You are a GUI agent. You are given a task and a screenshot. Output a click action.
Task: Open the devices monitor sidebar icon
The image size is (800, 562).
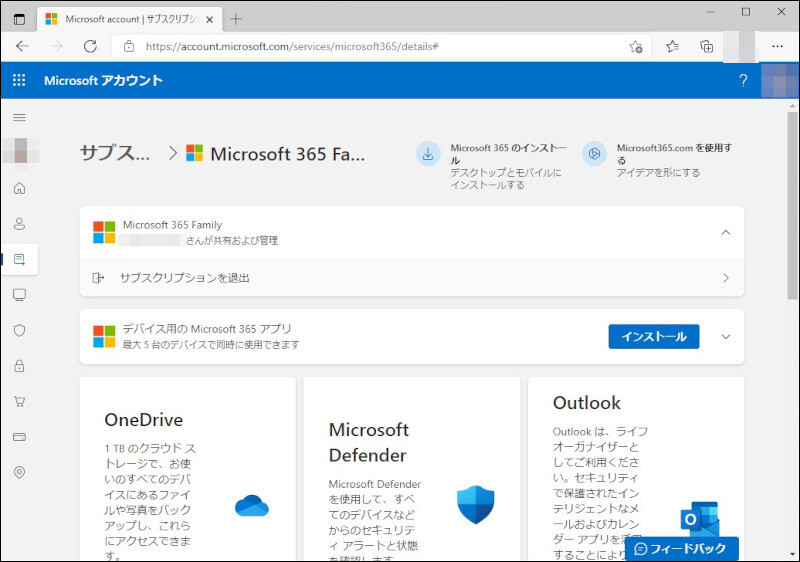pyautogui.click(x=19, y=295)
